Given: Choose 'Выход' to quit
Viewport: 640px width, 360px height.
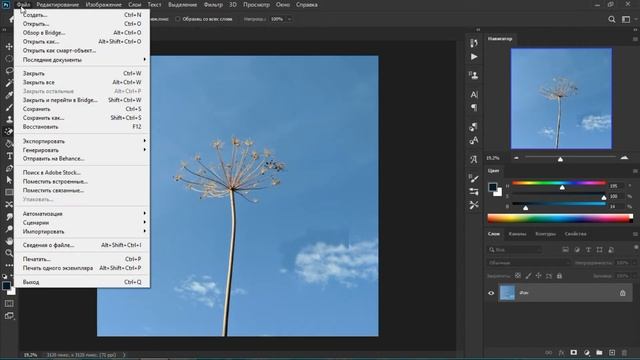Looking at the screenshot, I should pyautogui.click(x=82, y=282).
